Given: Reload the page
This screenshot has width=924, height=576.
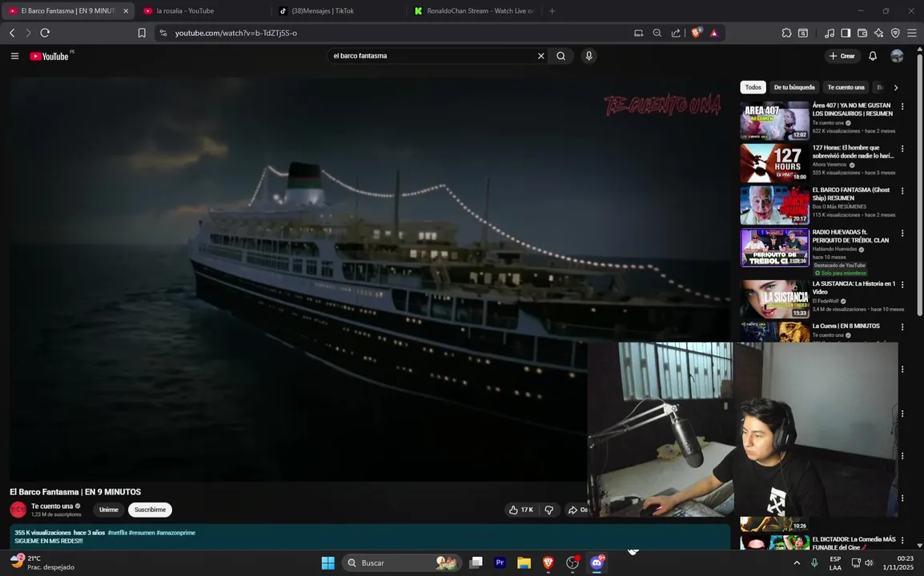Looking at the screenshot, I should click(x=45, y=33).
